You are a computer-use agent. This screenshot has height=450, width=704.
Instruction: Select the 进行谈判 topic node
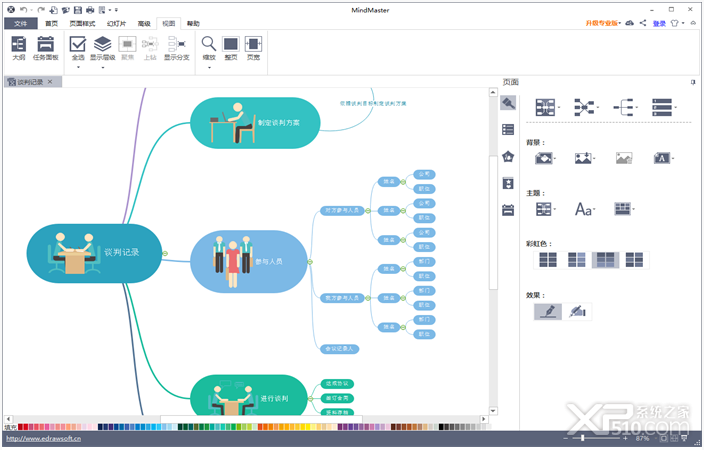pos(249,395)
